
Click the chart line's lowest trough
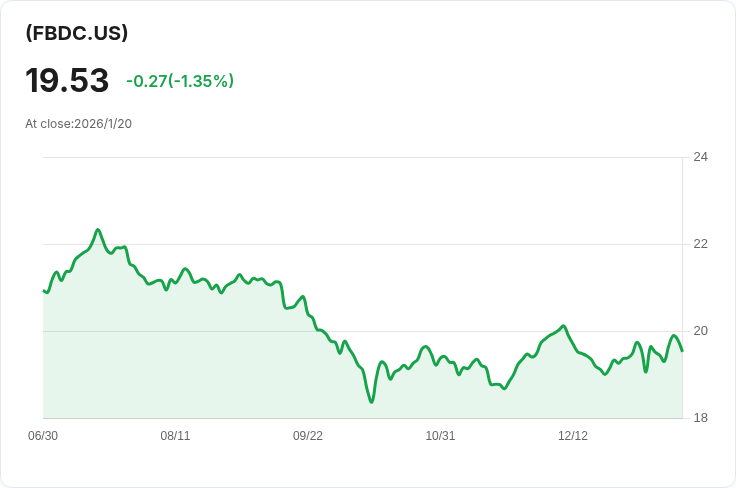point(372,402)
